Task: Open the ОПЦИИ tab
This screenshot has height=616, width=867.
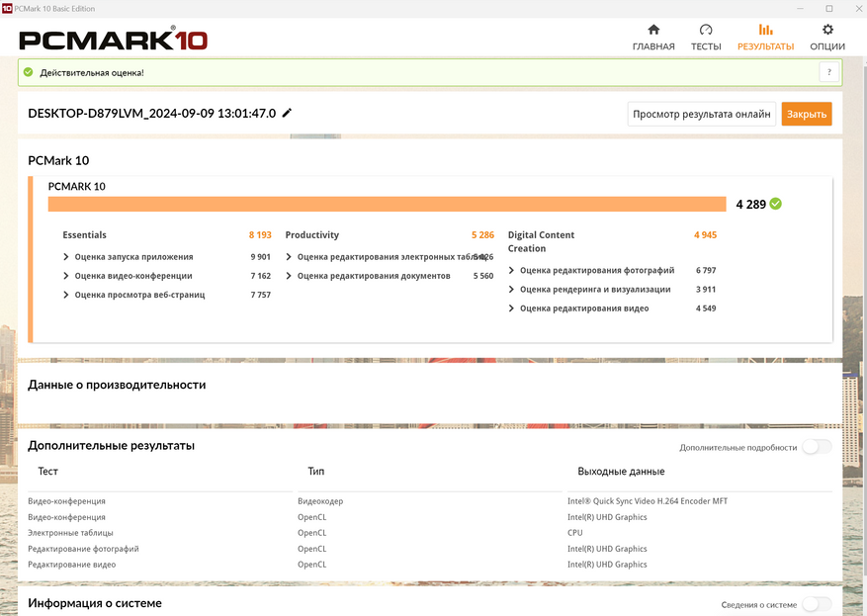Action: tap(827, 38)
